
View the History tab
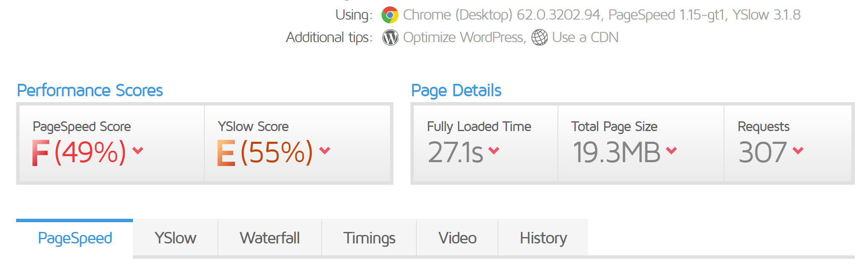pyautogui.click(x=543, y=238)
